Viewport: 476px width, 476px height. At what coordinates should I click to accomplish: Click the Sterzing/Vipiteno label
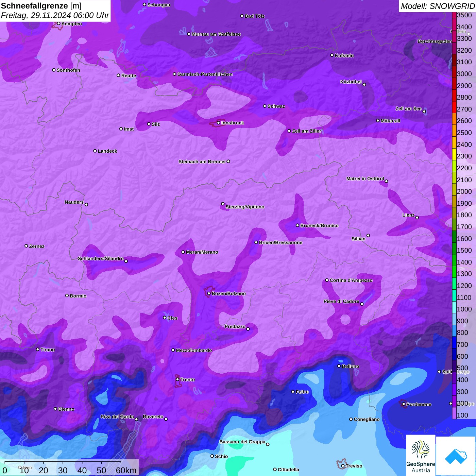(245, 207)
